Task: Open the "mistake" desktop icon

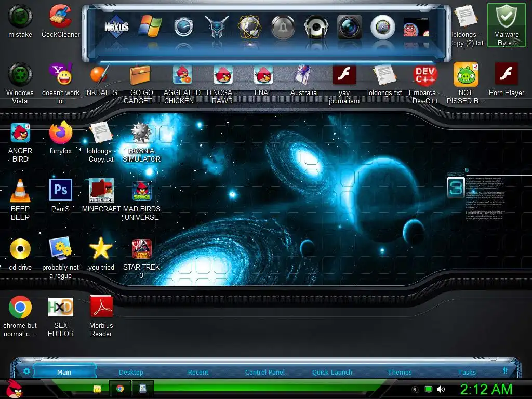Action: point(20,21)
